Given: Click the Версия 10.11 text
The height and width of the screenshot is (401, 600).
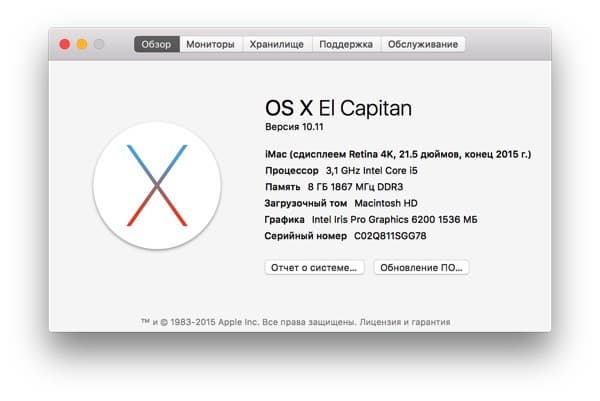Looking at the screenshot, I should [294, 127].
